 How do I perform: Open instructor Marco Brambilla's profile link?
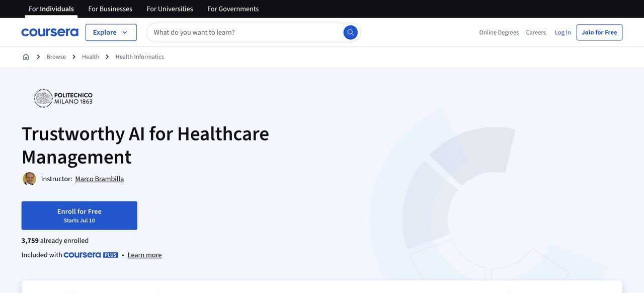pos(100,179)
